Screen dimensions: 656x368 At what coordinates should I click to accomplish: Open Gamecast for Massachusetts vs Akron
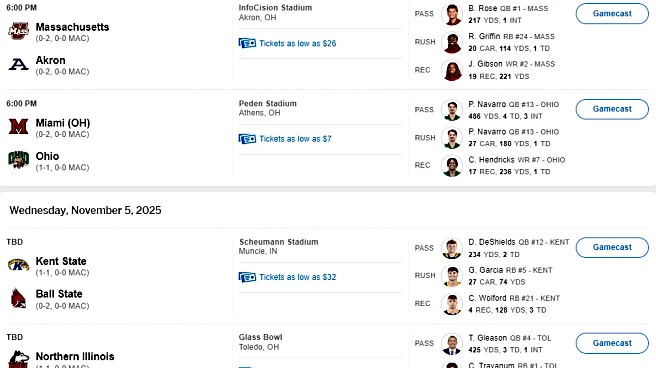pos(612,13)
